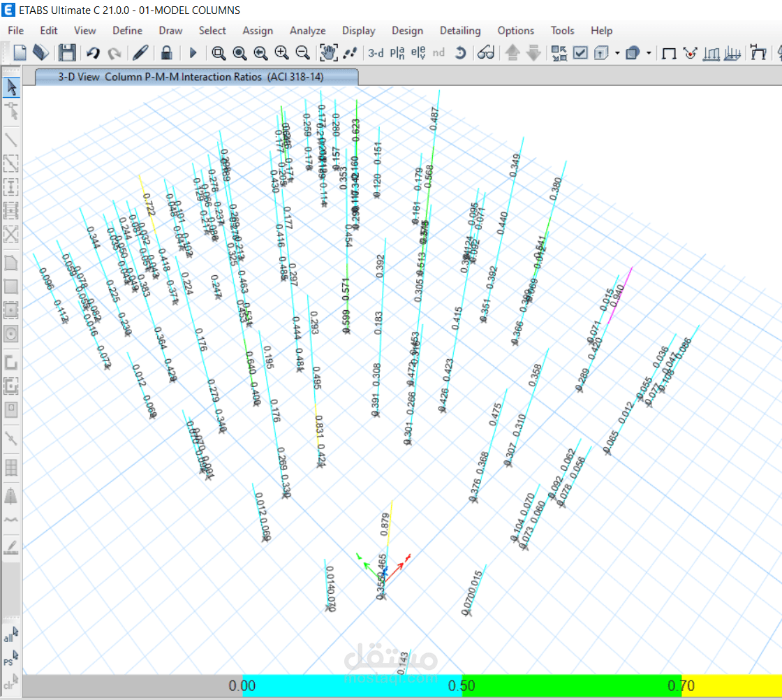Viewport: 782px width, 700px height.
Task: Click the Redo arrow icon
Action: 115,52
